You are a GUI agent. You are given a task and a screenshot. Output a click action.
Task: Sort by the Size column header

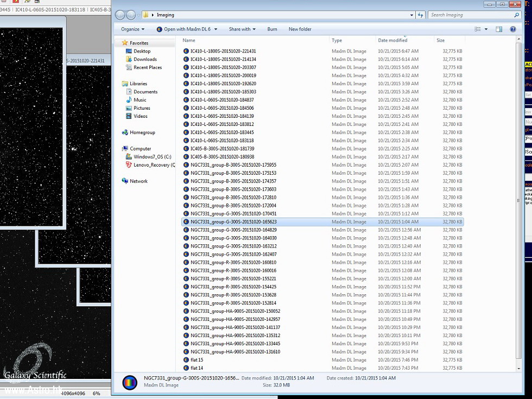click(440, 40)
